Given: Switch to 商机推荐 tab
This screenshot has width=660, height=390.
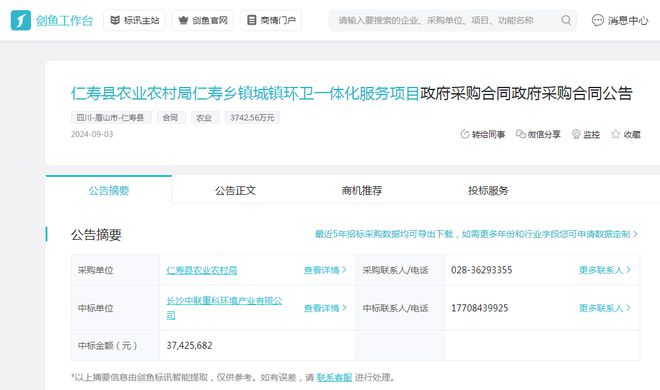Looking at the screenshot, I should 362,190.
